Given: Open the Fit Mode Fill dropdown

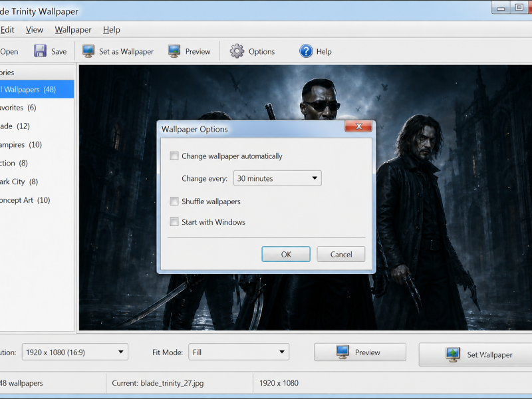Looking at the screenshot, I should (x=239, y=352).
